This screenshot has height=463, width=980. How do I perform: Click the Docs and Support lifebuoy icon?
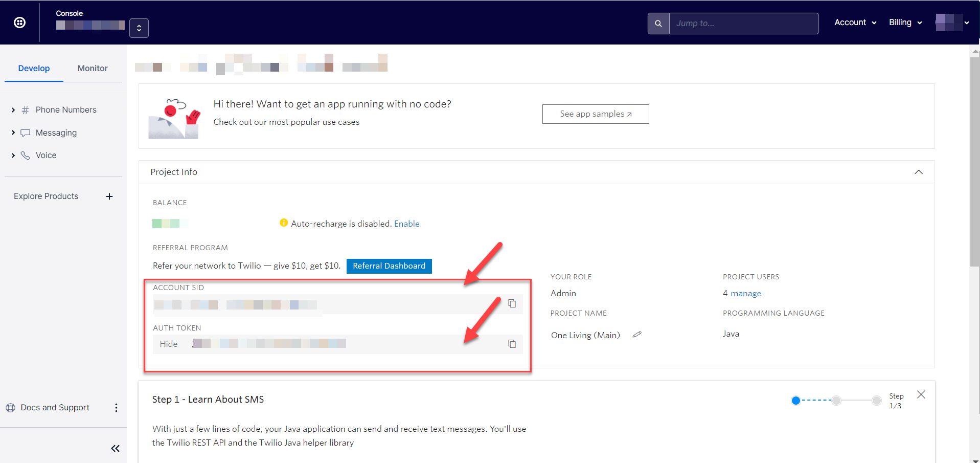coord(11,408)
